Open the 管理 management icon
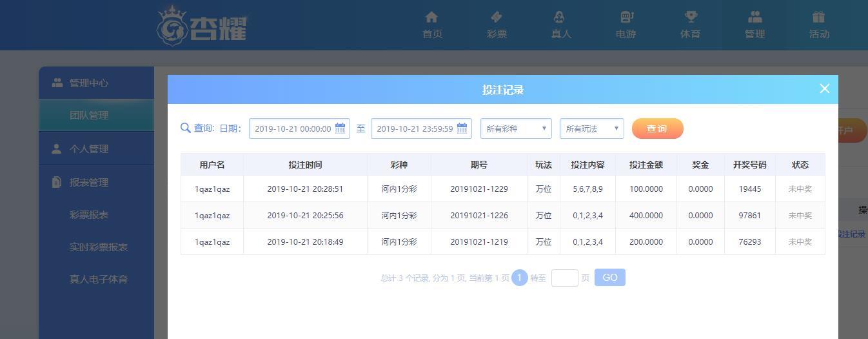The height and width of the screenshot is (339, 868). [x=755, y=17]
